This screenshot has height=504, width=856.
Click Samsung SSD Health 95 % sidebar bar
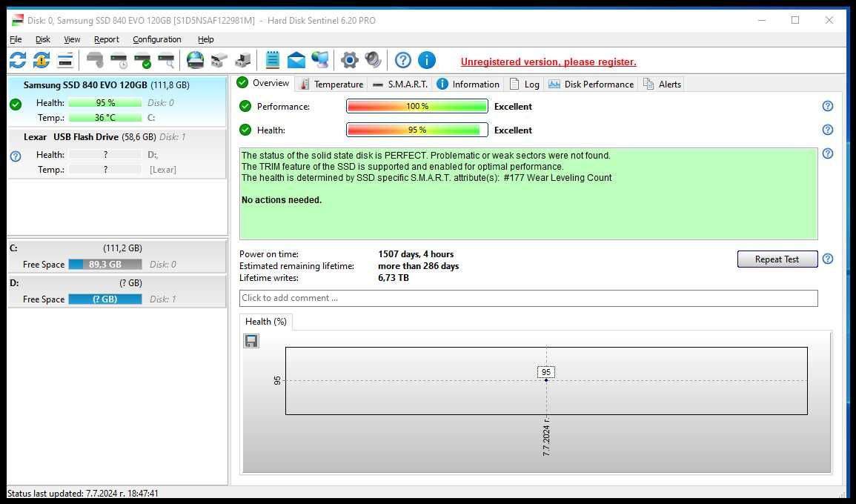pyautogui.click(x=105, y=103)
